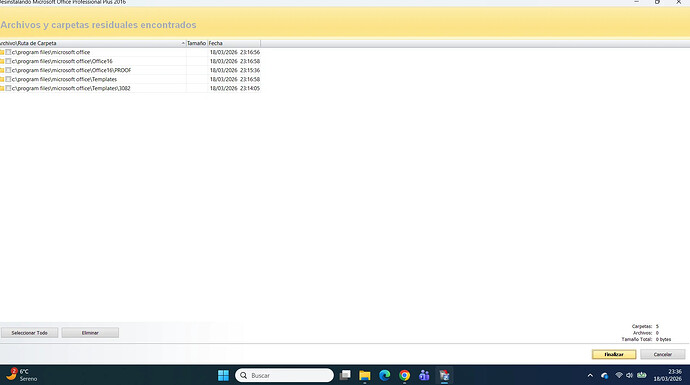Click the Carpetas: 5 summary text

pos(645,326)
